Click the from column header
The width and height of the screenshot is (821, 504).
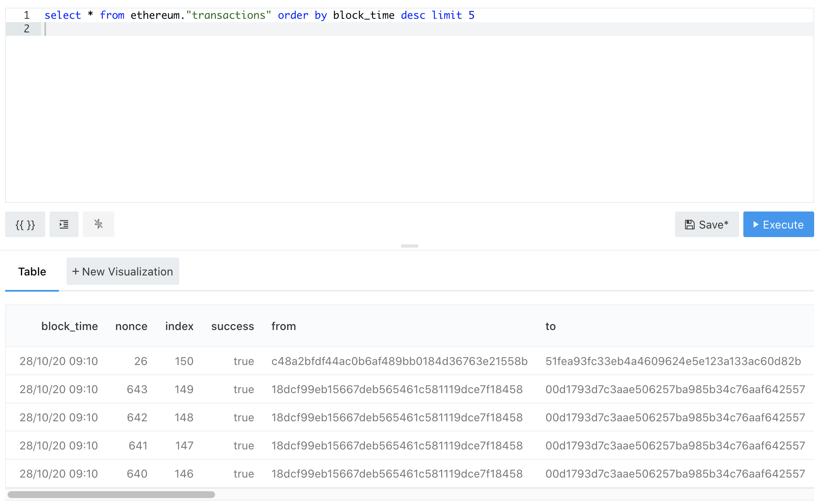[x=284, y=326]
